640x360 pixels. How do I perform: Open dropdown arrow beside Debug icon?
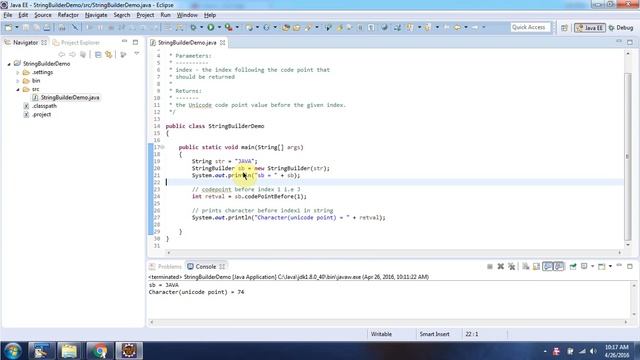pyautogui.click(x=202, y=27)
